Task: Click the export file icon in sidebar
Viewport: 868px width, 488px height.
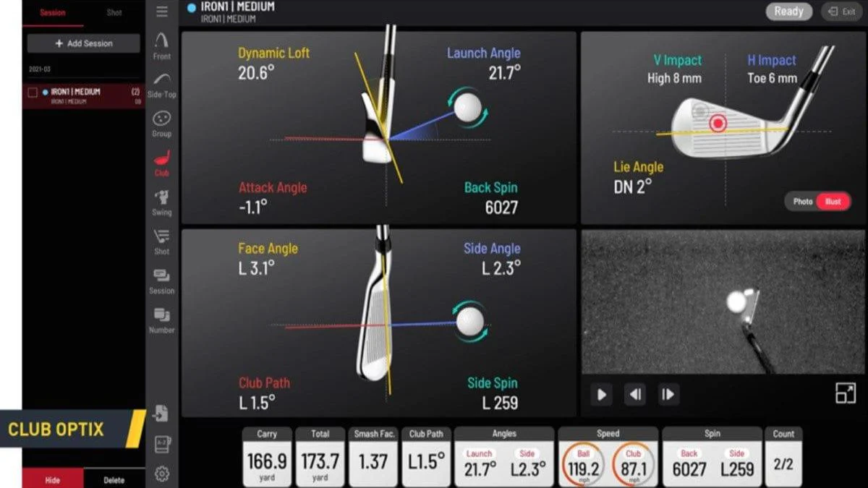Action: (162, 414)
